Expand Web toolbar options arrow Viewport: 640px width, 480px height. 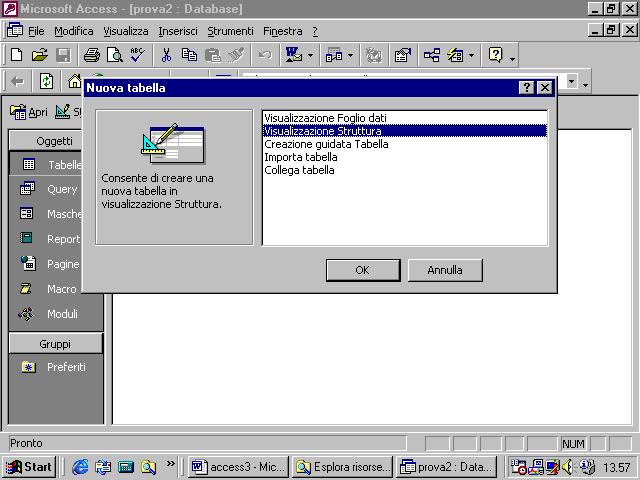click(x=585, y=85)
